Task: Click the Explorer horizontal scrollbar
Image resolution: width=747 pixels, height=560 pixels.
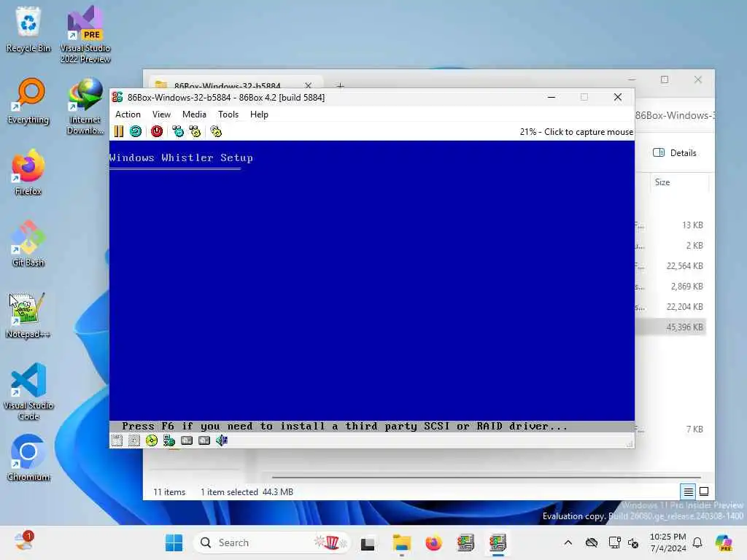Action: [x=486, y=477]
